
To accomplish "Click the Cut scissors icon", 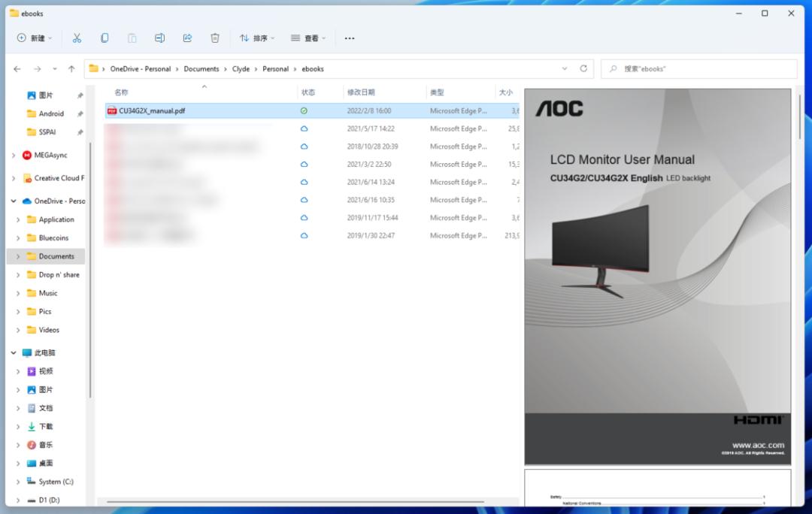I will [77, 38].
